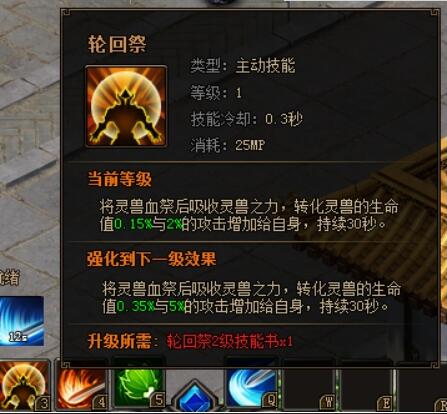The width and height of the screenshot is (447, 414).
Task: Click the 消耗: 25MP line
Action: (x=228, y=145)
